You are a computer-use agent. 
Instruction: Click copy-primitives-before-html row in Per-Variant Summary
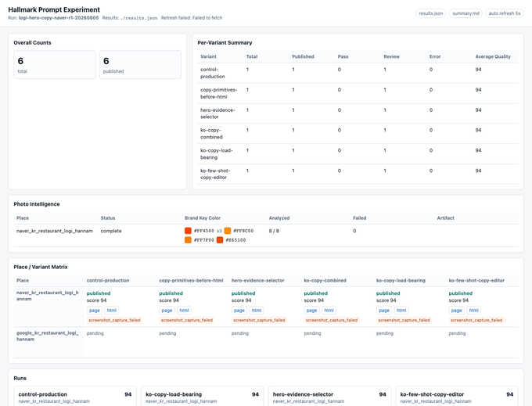[x=358, y=93]
